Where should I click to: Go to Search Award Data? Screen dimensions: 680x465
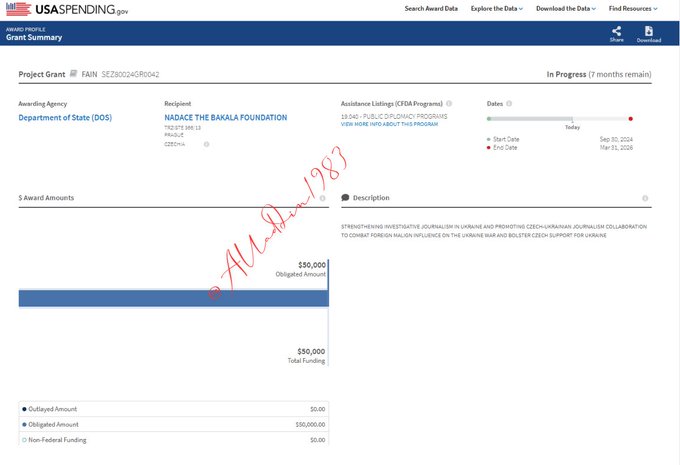tap(431, 9)
